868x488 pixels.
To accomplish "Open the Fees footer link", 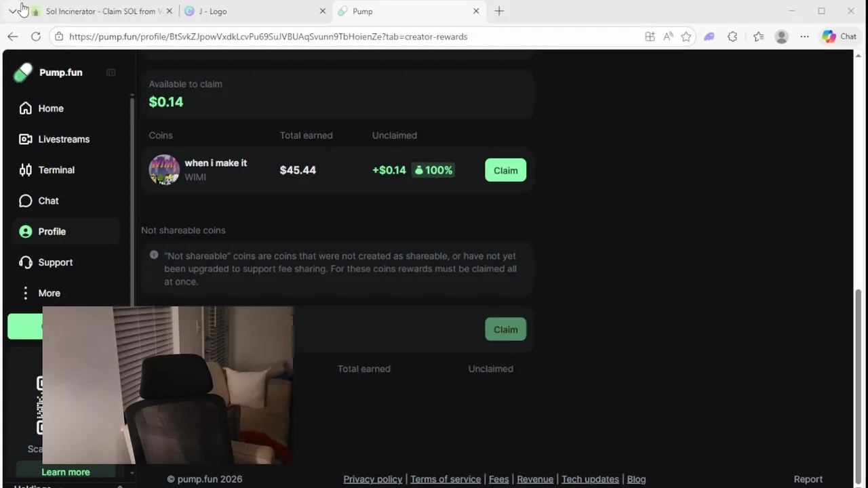I will [x=498, y=479].
